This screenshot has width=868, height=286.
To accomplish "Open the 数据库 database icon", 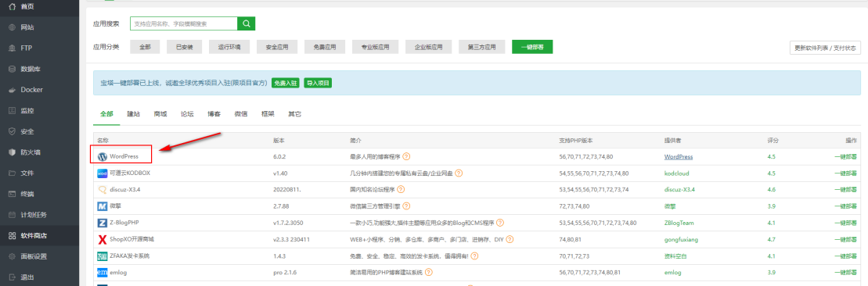I will [x=13, y=69].
